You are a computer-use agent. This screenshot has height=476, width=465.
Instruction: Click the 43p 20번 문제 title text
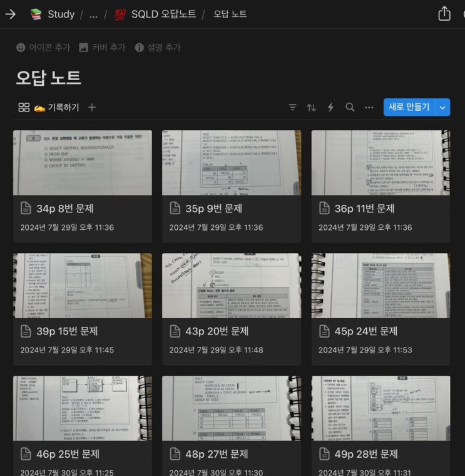[217, 331]
